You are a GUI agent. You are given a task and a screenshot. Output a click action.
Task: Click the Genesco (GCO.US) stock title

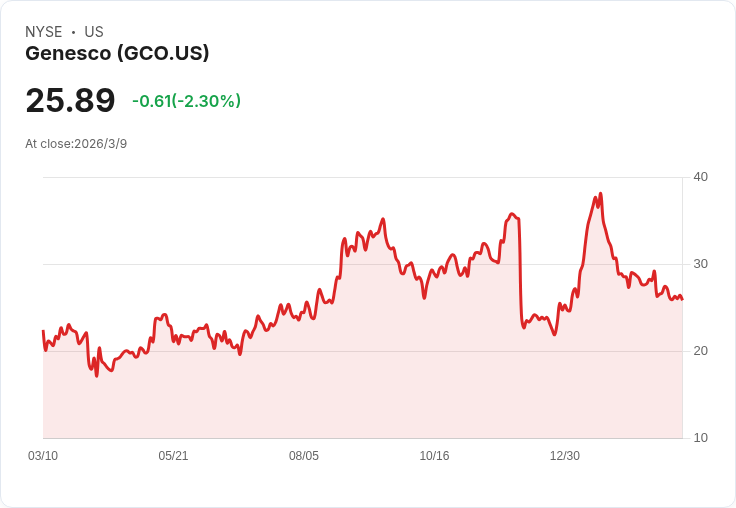pos(117,53)
